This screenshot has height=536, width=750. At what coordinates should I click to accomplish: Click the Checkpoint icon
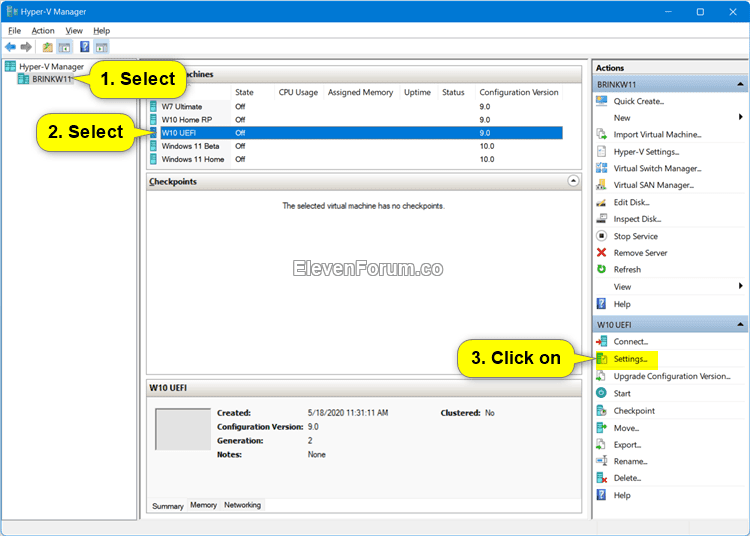click(x=601, y=410)
